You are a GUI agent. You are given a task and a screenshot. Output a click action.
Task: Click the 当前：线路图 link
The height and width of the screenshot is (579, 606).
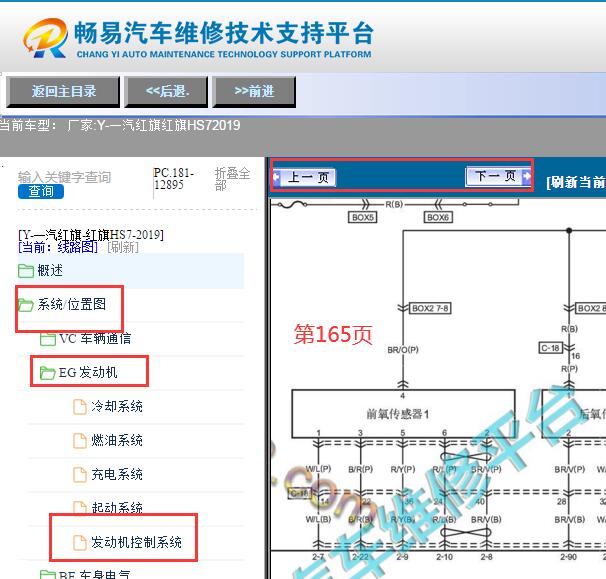pos(58,247)
